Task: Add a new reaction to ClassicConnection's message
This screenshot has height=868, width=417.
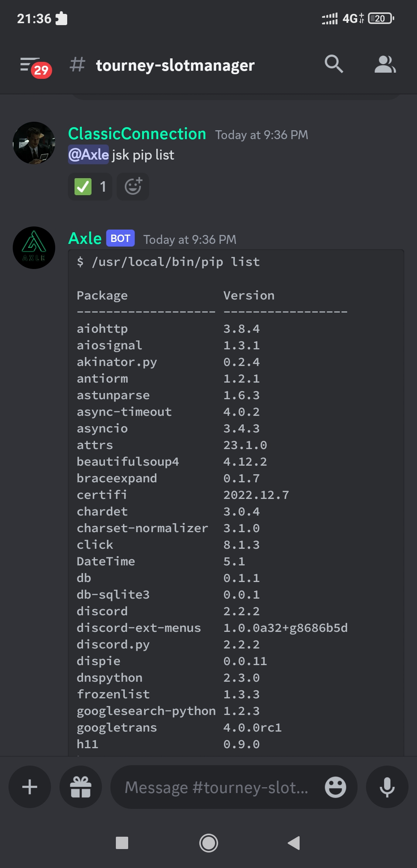Action: click(132, 187)
